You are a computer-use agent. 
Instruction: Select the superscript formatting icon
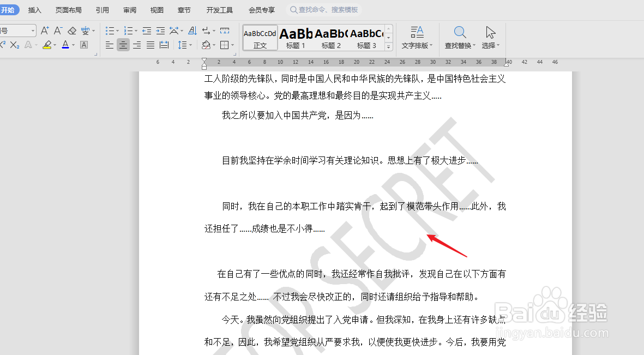point(4,44)
